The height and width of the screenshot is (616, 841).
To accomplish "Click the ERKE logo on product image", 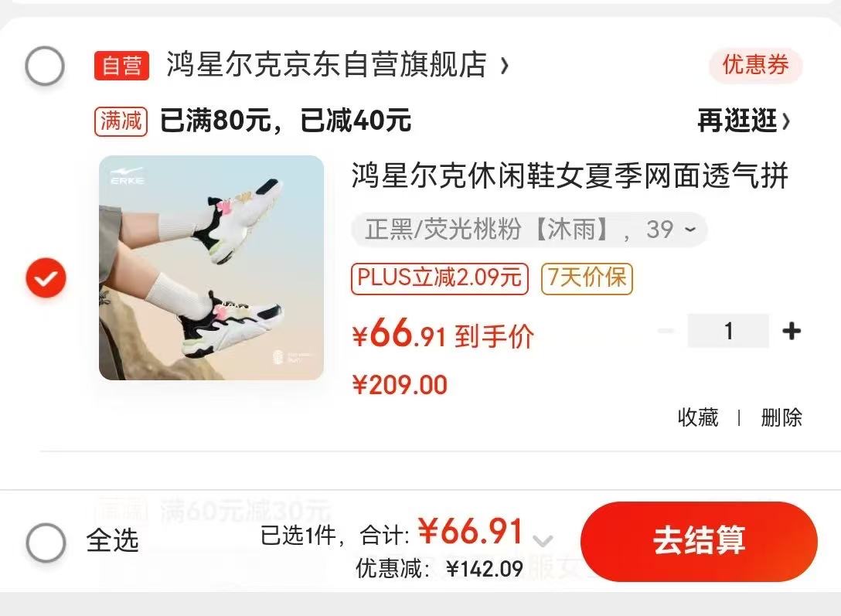I will tap(127, 176).
